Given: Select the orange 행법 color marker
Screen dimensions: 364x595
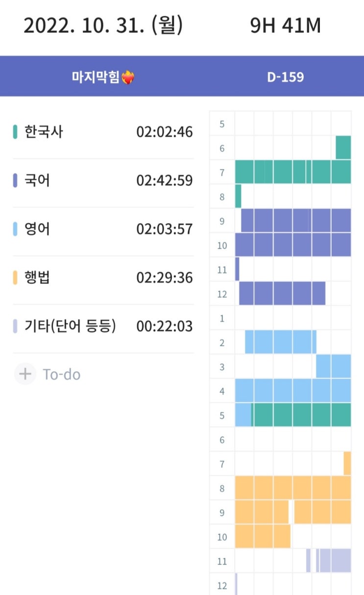Looking at the screenshot, I should click(x=15, y=278).
